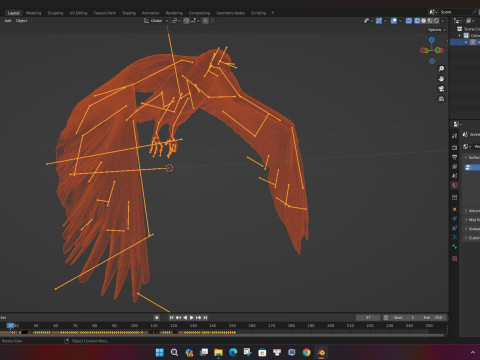Image resolution: width=480 pixels, height=360 pixels.
Task: Click the zoom magnifier viewport icon
Action: [441, 69]
